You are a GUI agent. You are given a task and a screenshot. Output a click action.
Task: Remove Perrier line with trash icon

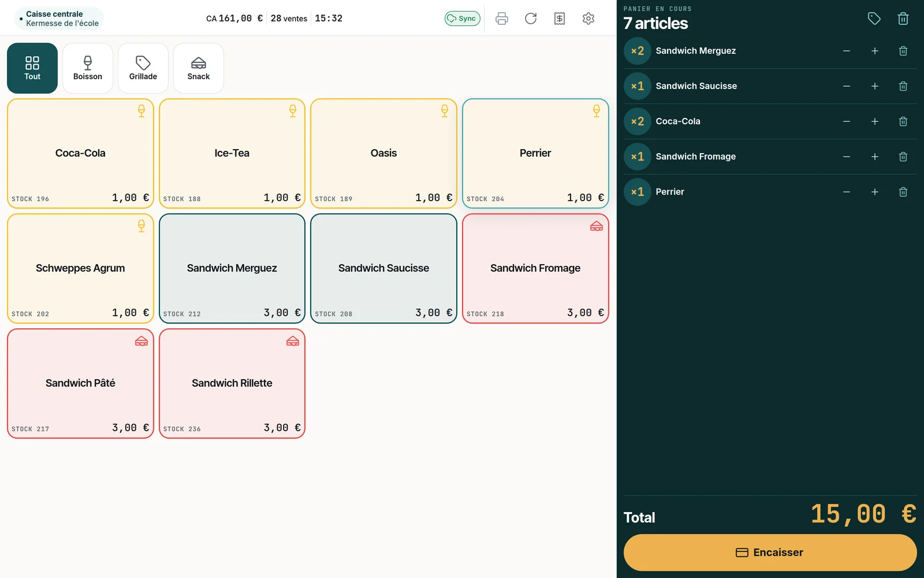point(903,192)
